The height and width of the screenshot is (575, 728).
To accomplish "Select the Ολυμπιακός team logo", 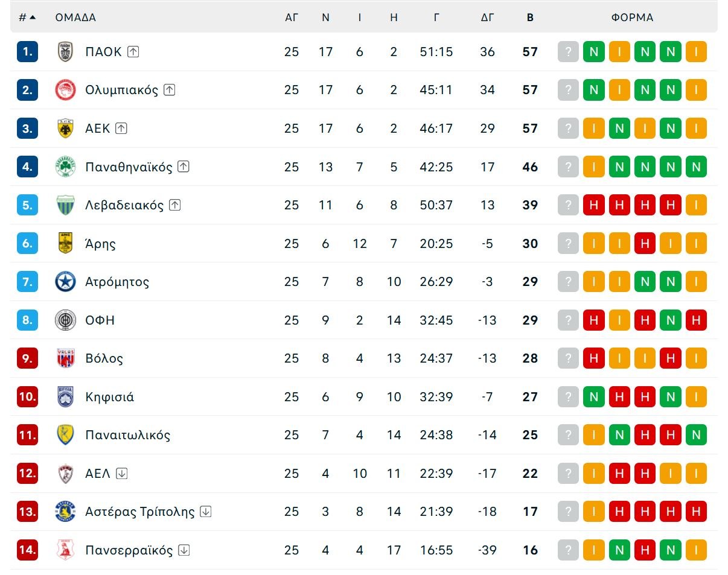I will [x=65, y=89].
